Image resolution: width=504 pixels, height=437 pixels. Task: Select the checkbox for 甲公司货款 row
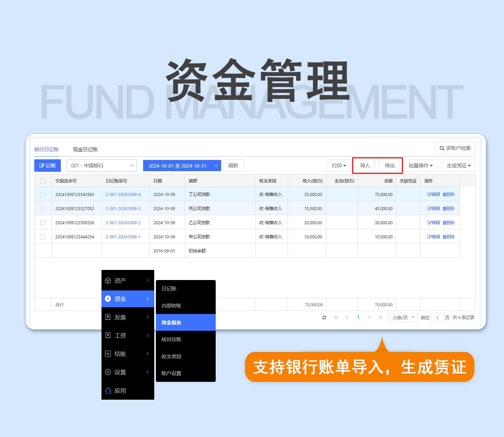point(43,237)
